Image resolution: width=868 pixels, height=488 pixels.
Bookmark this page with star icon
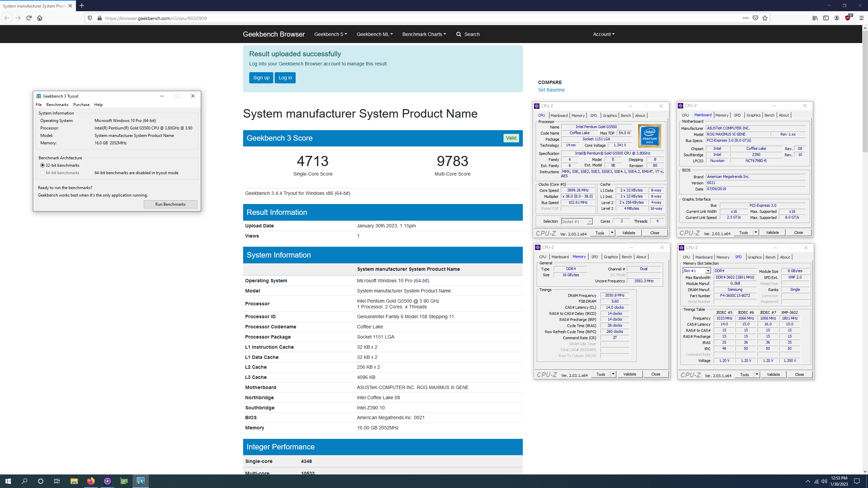point(765,18)
